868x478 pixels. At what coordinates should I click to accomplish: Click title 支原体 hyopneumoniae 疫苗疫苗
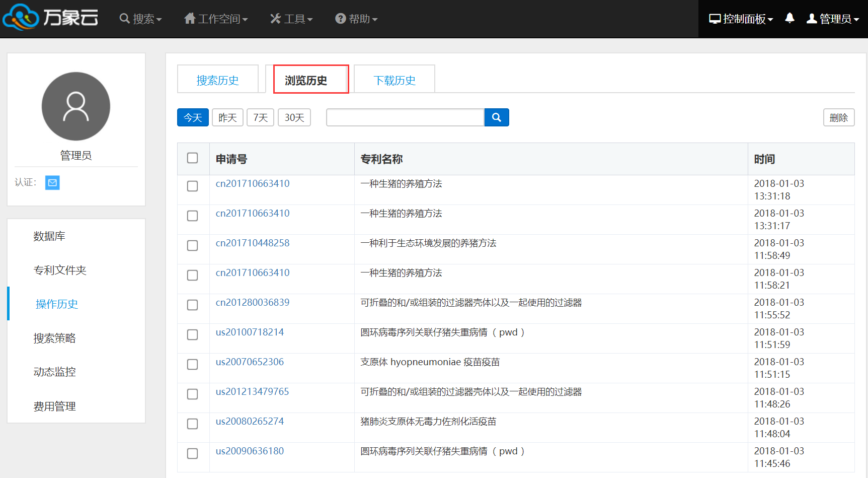tap(430, 362)
